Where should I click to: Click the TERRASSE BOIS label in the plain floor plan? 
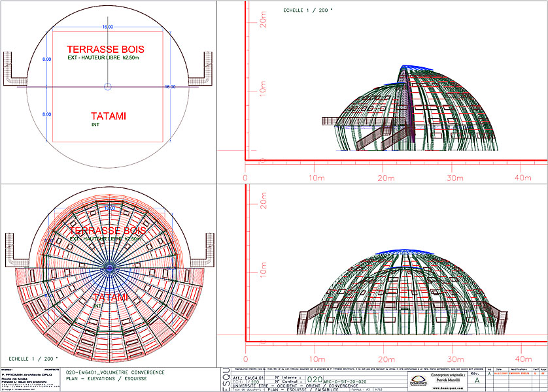(105, 50)
